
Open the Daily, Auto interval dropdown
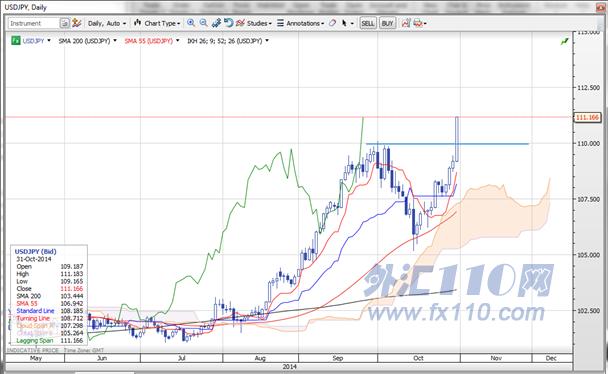tap(107, 23)
